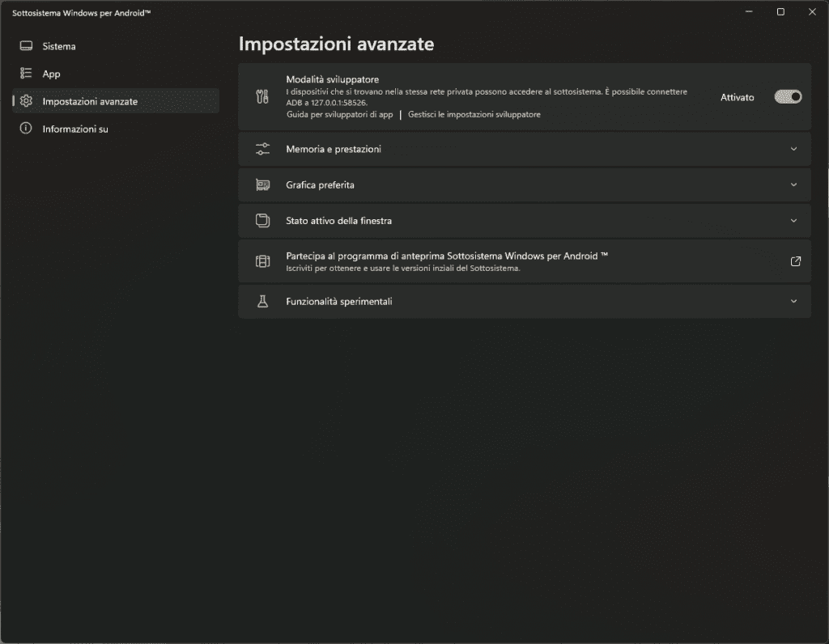Click the Informazioni su info icon
Viewport: 829px width, 644px height.
click(26, 129)
